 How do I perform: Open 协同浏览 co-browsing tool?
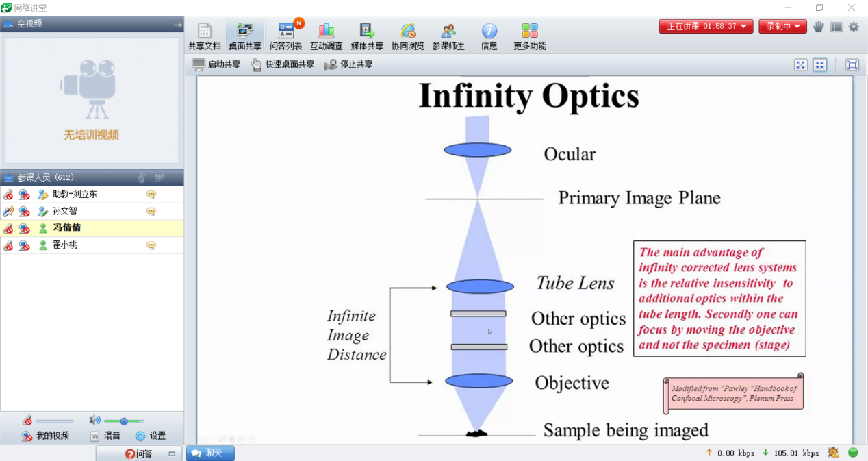click(407, 36)
